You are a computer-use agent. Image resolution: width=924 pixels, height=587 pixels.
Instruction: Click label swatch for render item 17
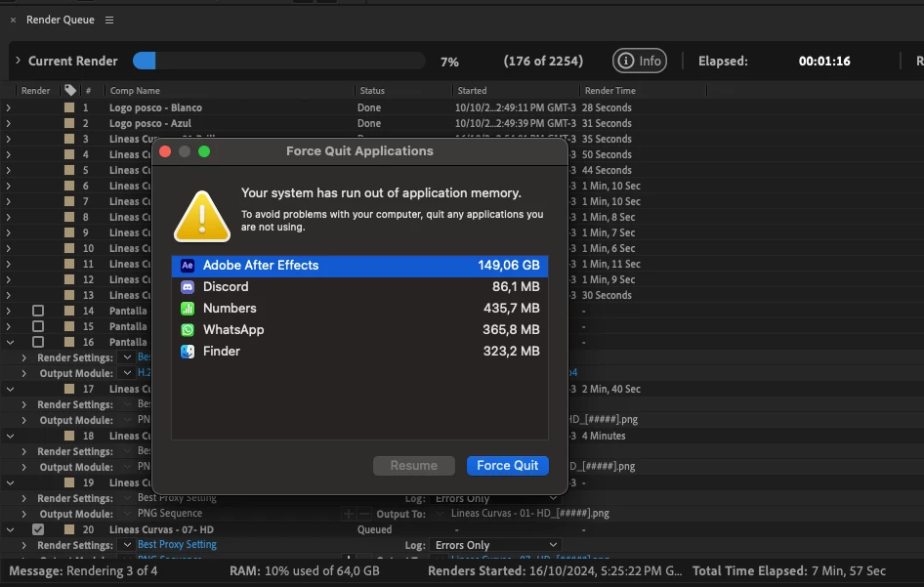coord(69,389)
